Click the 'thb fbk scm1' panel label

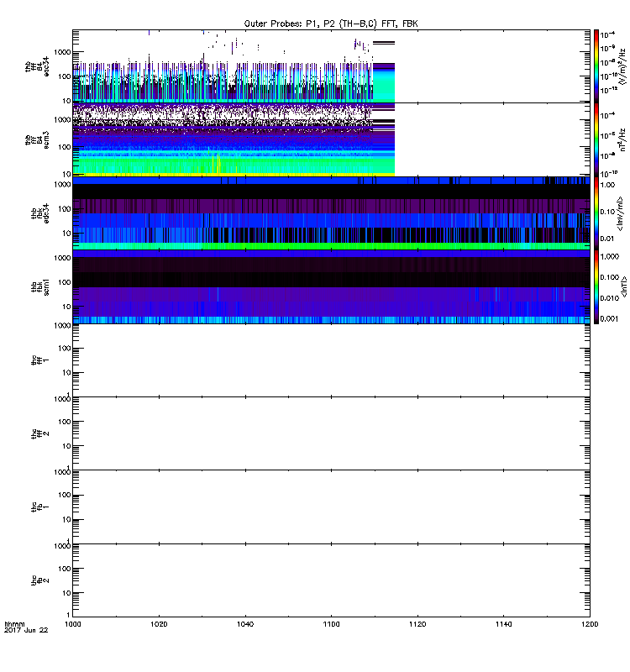(x=39, y=286)
